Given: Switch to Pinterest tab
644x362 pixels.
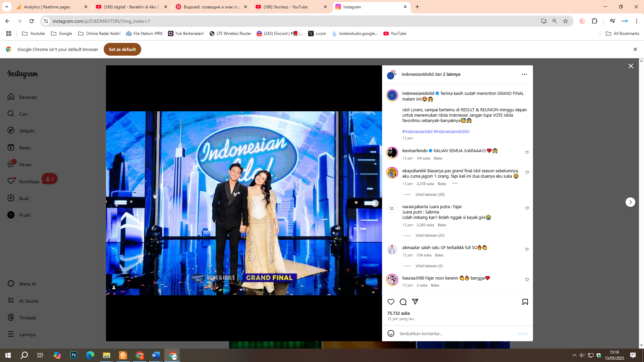Looking at the screenshot, I should tap(211, 7).
